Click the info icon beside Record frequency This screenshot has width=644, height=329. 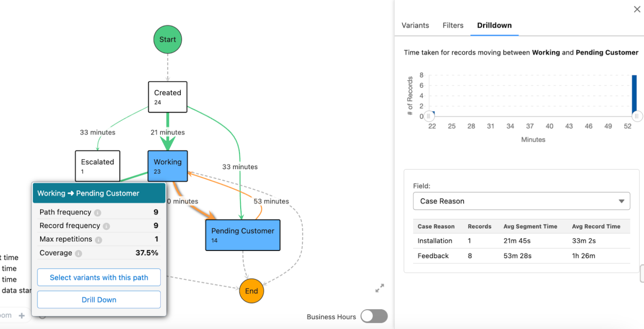pos(106,226)
